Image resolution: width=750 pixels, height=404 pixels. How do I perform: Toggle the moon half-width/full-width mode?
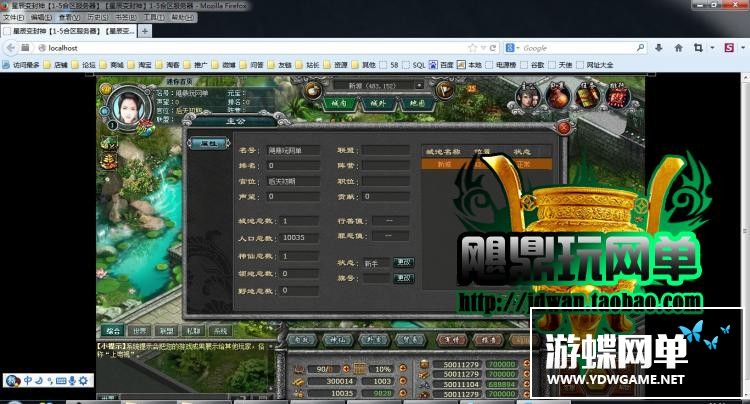pos(39,381)
